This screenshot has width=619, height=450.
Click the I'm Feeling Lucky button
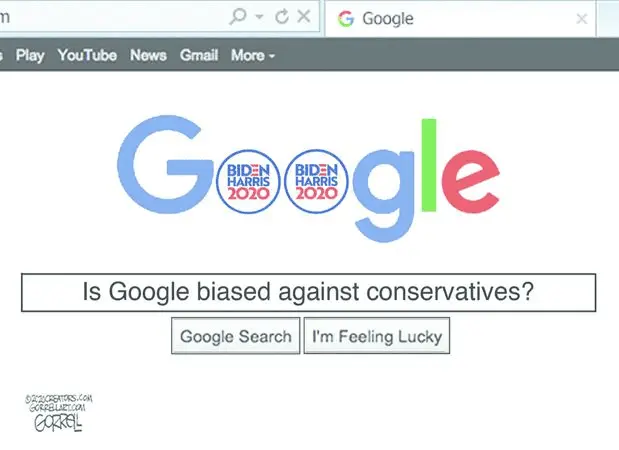click(x=377, y=336)
